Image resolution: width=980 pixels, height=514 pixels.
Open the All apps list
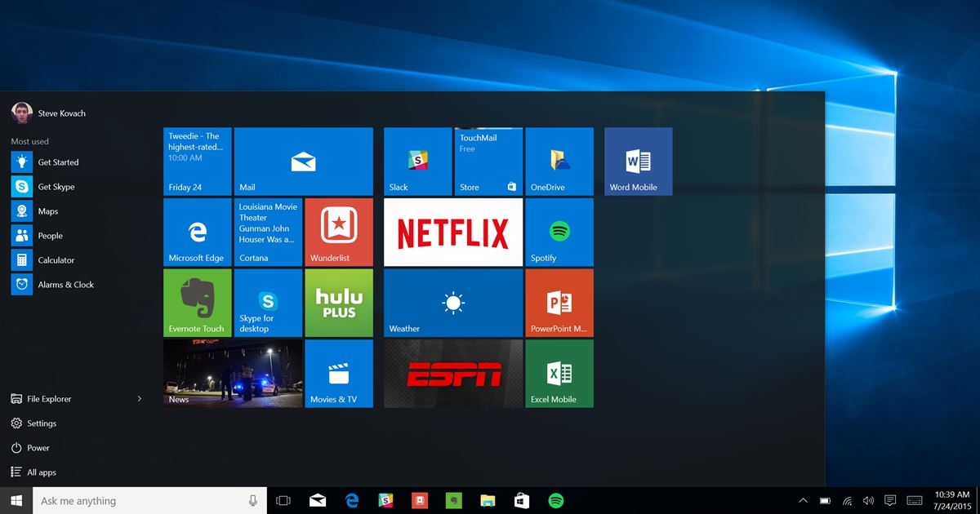tap(41, 472)
